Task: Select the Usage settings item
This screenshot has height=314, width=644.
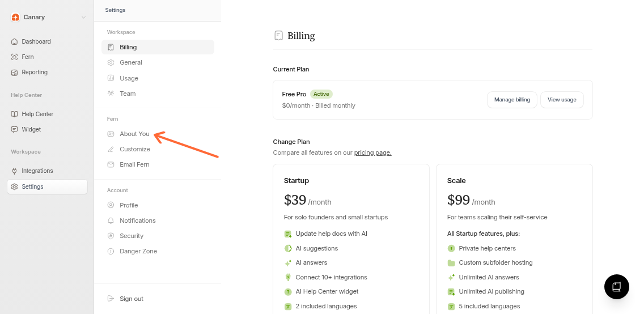Action: [x=129, y=78]
